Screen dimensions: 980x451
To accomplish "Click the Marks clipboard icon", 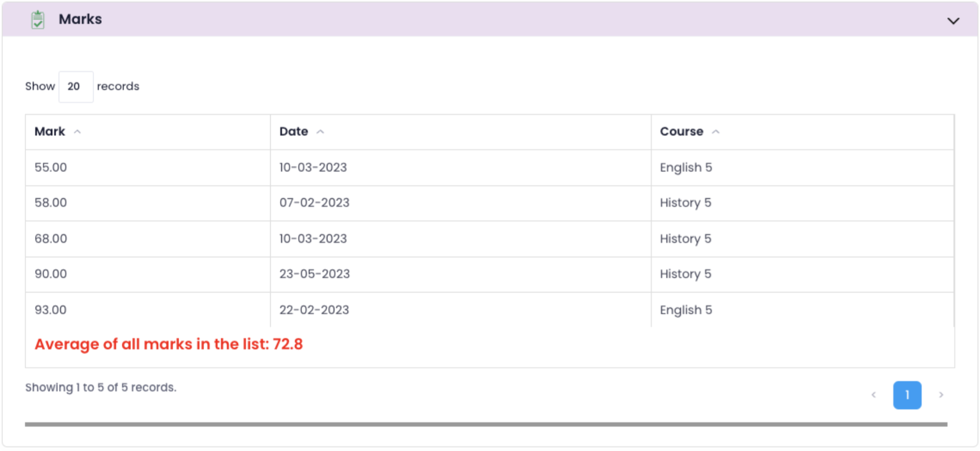I will (38, 20).
